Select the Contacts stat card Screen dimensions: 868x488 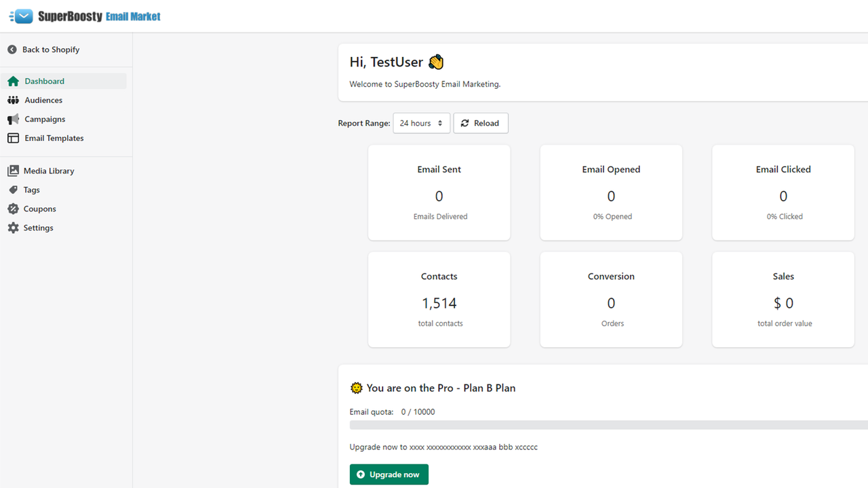tap(439, 300)
